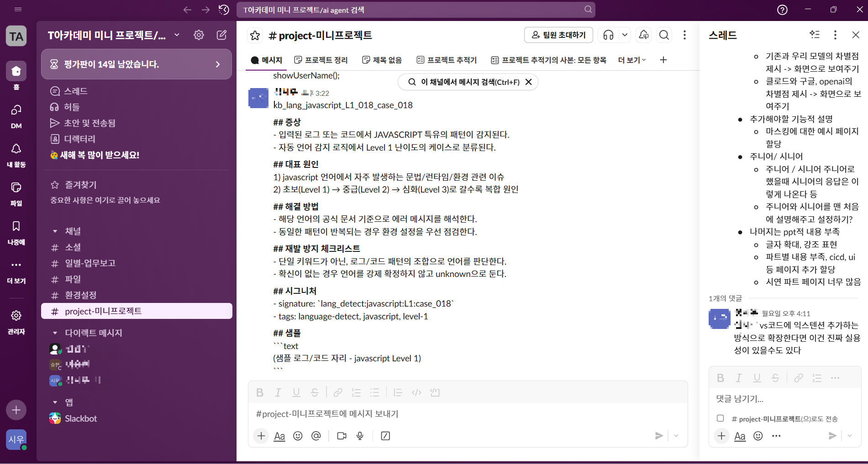Collapse the 다이렉트 메시지 section
Screen dimensions: 868x464
click(55, 333)
